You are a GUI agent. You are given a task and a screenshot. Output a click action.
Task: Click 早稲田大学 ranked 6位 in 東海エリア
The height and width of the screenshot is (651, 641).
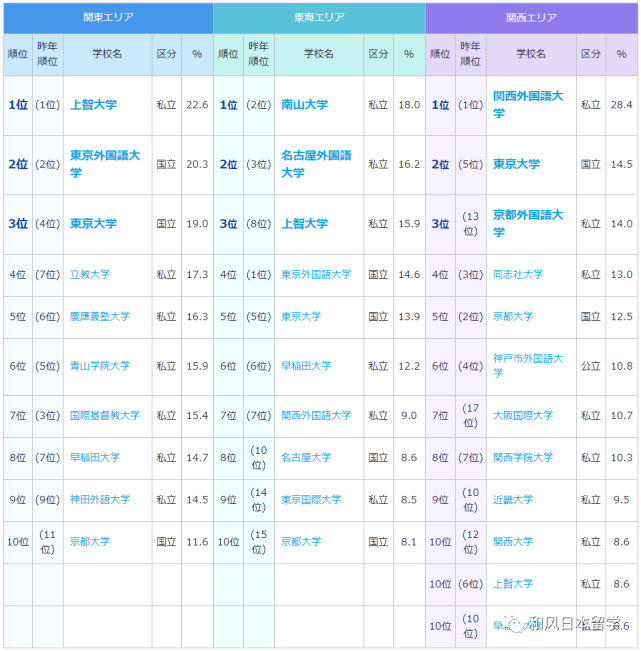306,366
